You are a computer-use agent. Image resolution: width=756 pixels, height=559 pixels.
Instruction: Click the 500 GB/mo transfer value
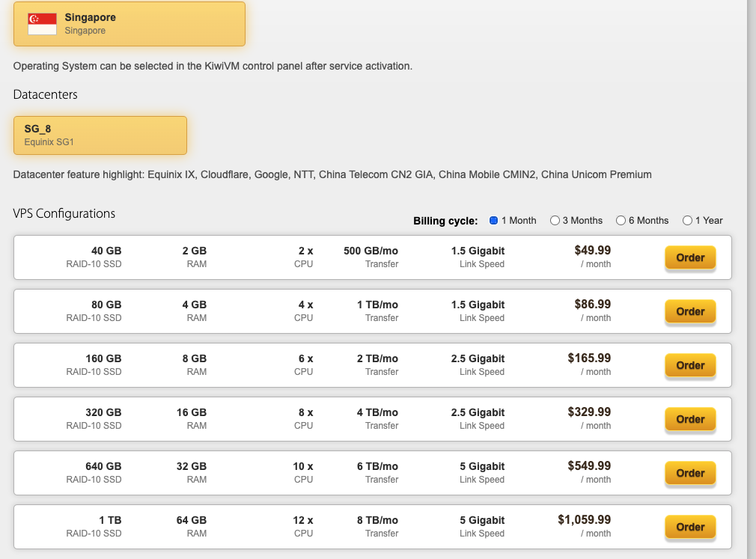[x=371, y=251]
